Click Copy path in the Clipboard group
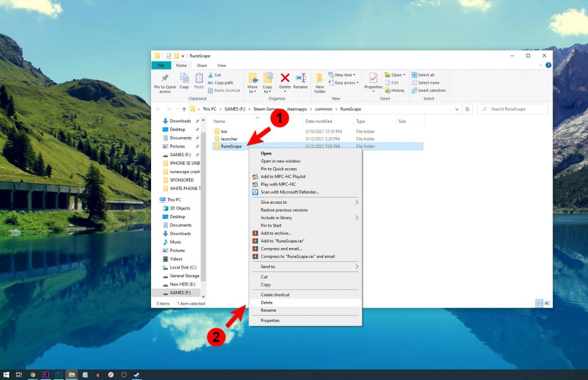This screenshot has height=380, width=588. pyautogui.click(x=220, y=83)
